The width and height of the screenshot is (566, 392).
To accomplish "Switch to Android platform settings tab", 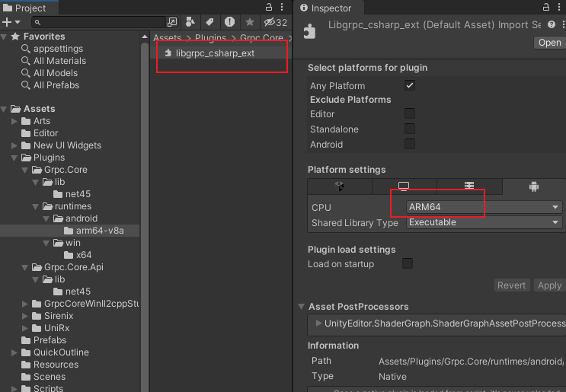I will (533, 186).
